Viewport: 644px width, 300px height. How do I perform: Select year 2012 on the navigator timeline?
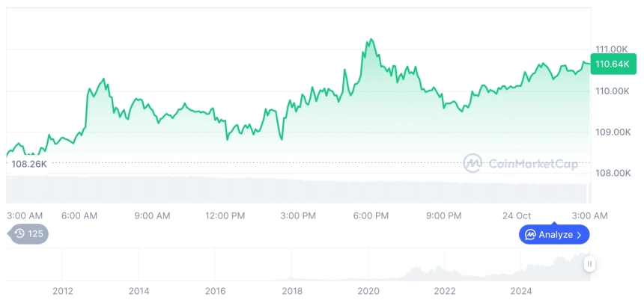pos(62,290)
